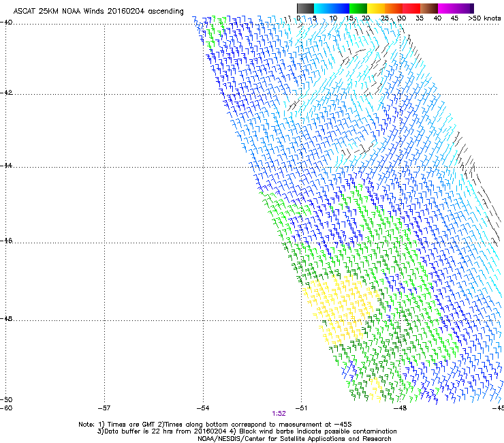Click the yellow 20-25 knots legend swatch

376,8
